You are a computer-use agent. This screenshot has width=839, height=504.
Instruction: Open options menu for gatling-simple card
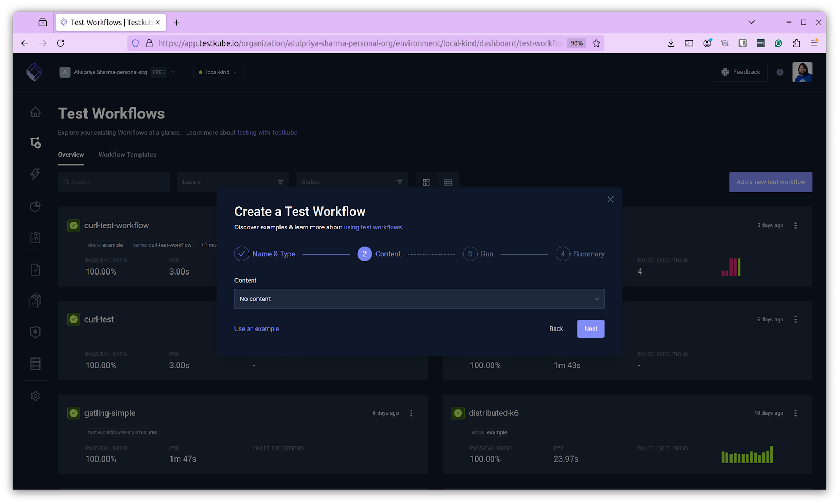coord(411,413)
